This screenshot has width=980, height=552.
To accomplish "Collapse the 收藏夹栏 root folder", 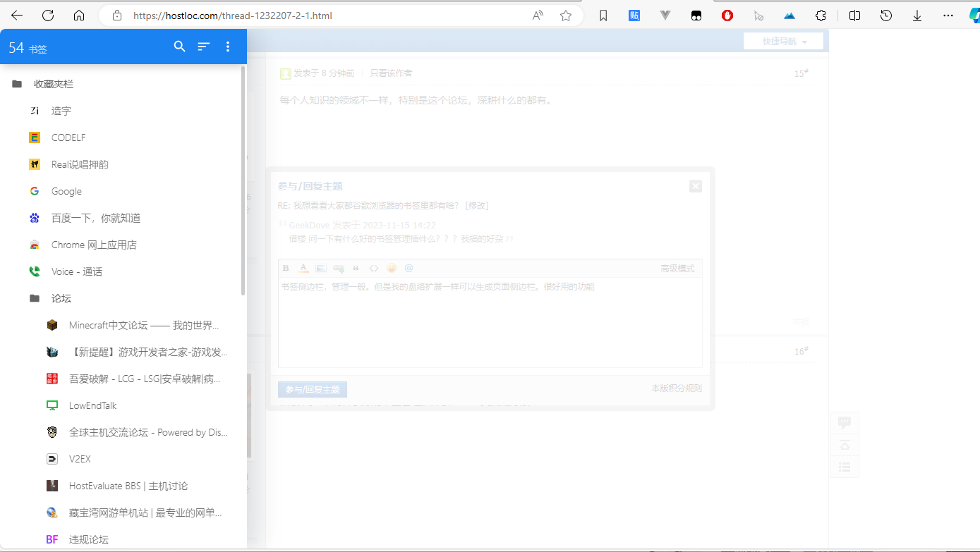I will pos(17,84).
